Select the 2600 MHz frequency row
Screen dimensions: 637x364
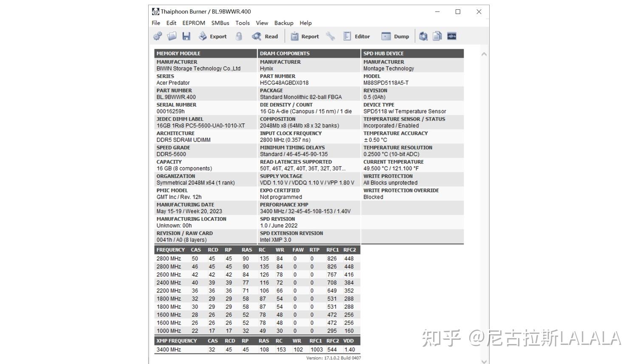257,275
